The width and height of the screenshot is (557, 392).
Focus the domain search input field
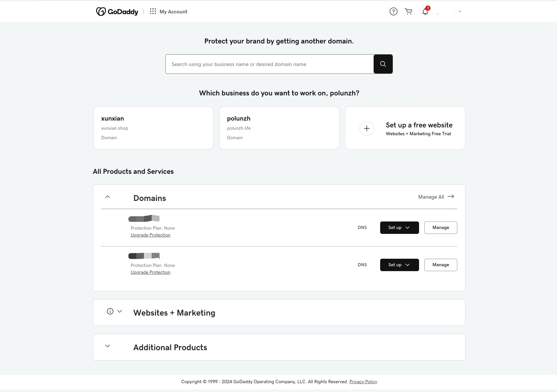tap(270, 64)
